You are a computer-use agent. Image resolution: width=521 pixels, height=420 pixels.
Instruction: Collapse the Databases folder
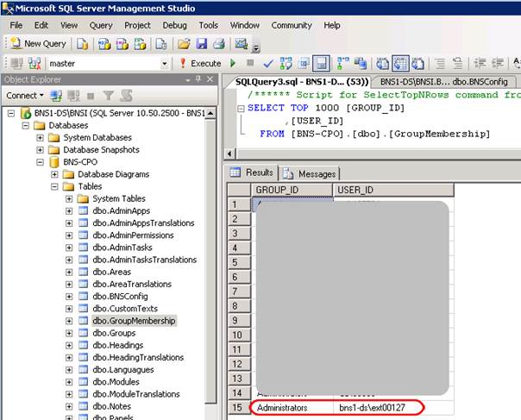(x=26, y=126)
